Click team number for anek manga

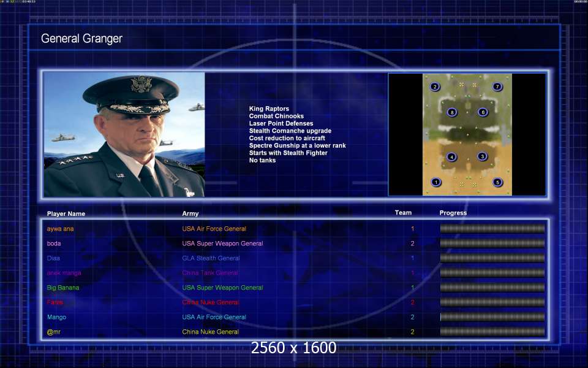[x=412, y=273]
